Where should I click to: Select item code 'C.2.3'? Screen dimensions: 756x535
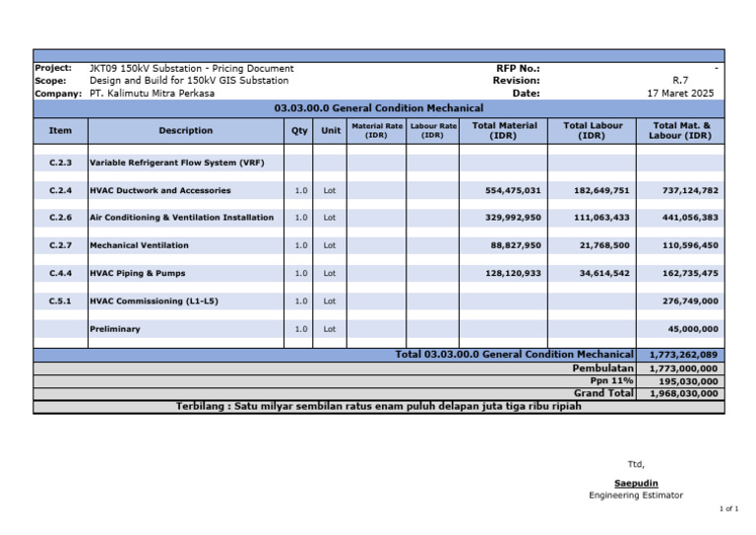pyautogui.click(x=60, y=163)
